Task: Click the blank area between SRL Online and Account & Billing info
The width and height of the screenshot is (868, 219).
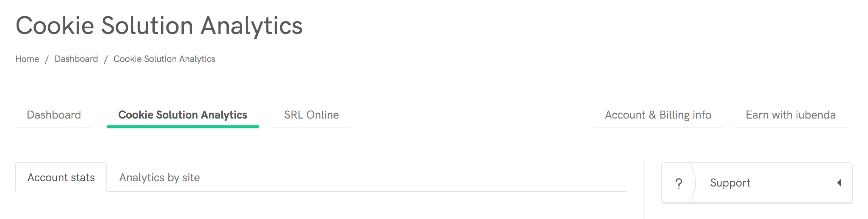Action: pos(472,115)
